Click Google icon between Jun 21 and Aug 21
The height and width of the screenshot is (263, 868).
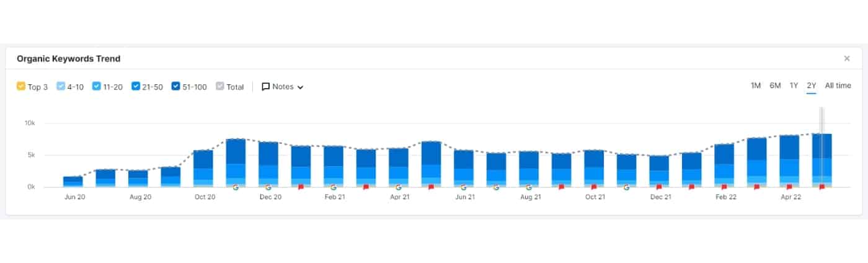[x=496, y=187]
